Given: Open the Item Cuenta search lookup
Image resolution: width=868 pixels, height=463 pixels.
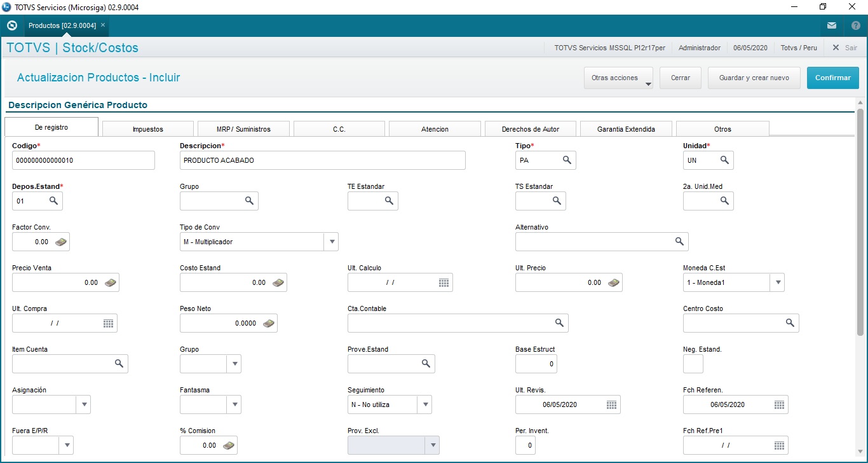Looking at the screenshot, I should [x=119, y=364].
